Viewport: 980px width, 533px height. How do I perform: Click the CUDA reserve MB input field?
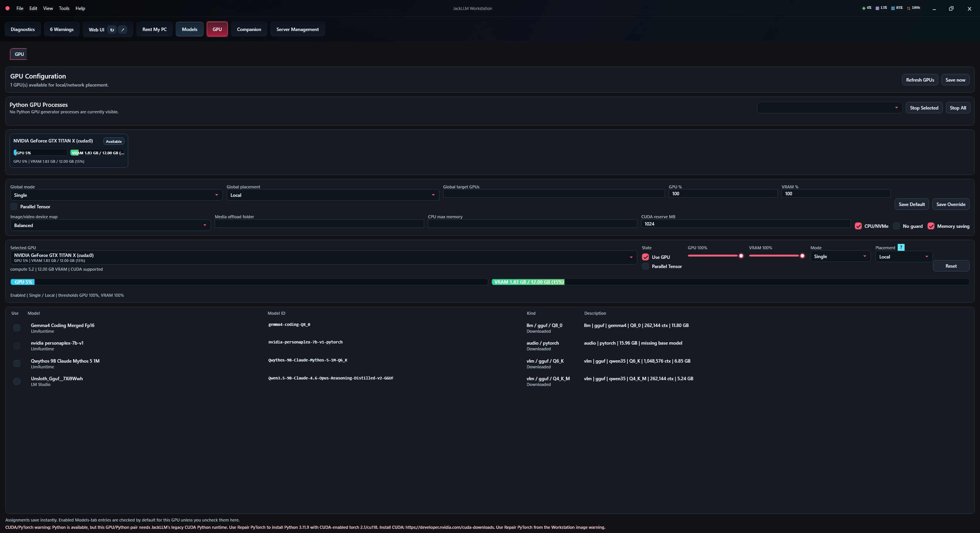coord(746,224)
